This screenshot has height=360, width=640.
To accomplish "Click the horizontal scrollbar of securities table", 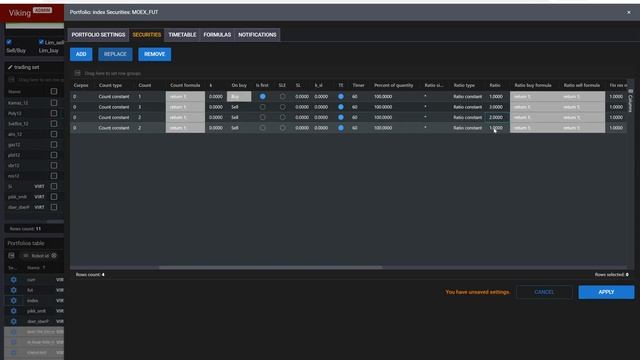I will pyautogui.click(x=270, y=268).
